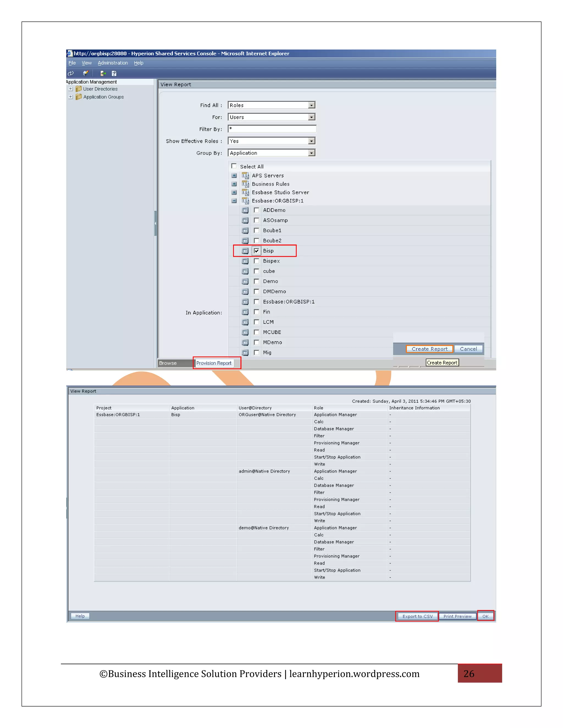
Task: Click the Create Report button
Action: [x=430, y=349]
